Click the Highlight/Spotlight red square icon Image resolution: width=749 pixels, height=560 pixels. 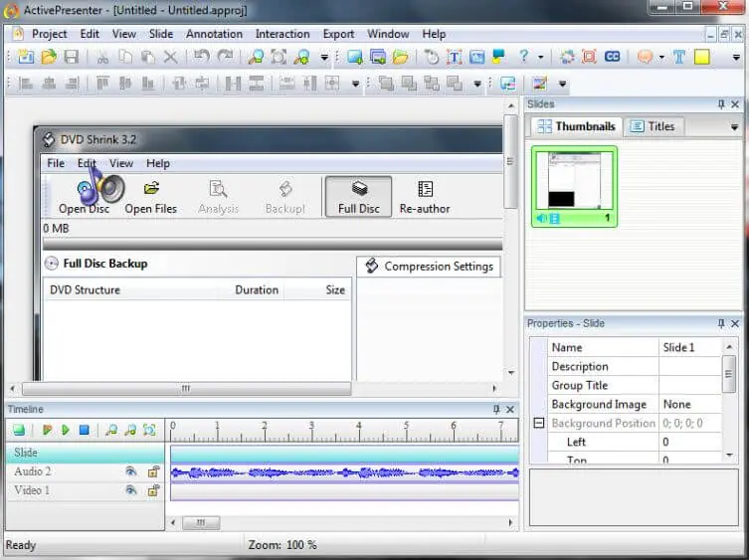(589, 57)
